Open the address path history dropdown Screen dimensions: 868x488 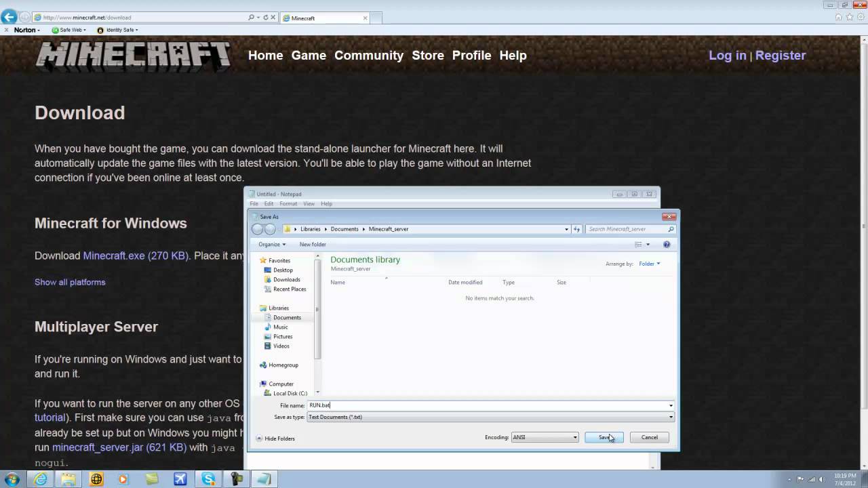point(567,229)
